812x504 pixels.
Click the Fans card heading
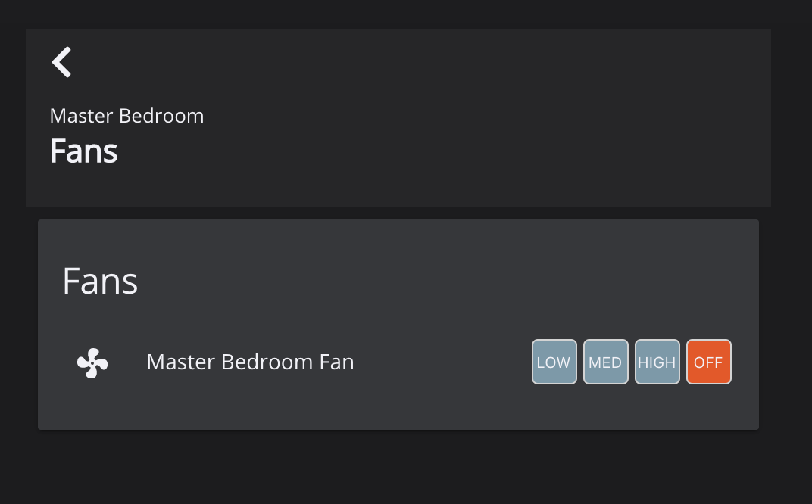pyautogui.click(x=100, y=281)
